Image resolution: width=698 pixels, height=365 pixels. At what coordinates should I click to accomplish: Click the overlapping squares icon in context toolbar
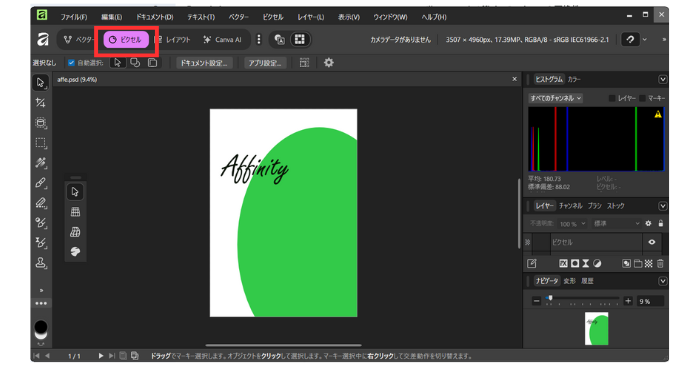coord(135,63)
